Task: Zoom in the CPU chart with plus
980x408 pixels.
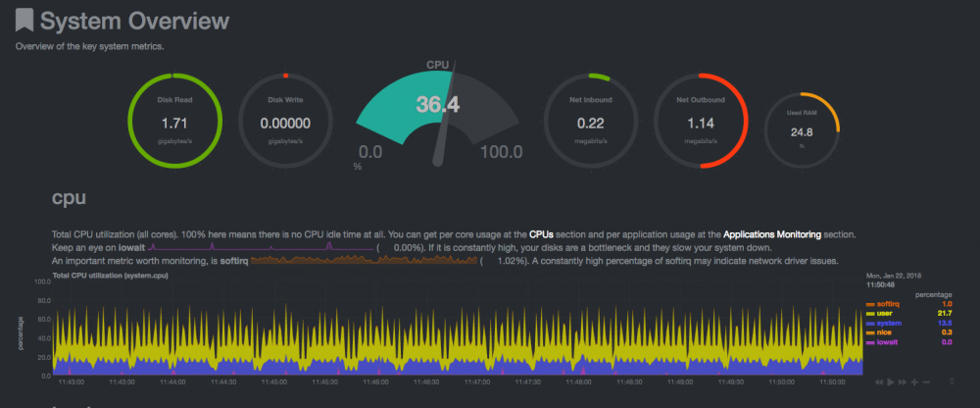Action: (915, 382)
